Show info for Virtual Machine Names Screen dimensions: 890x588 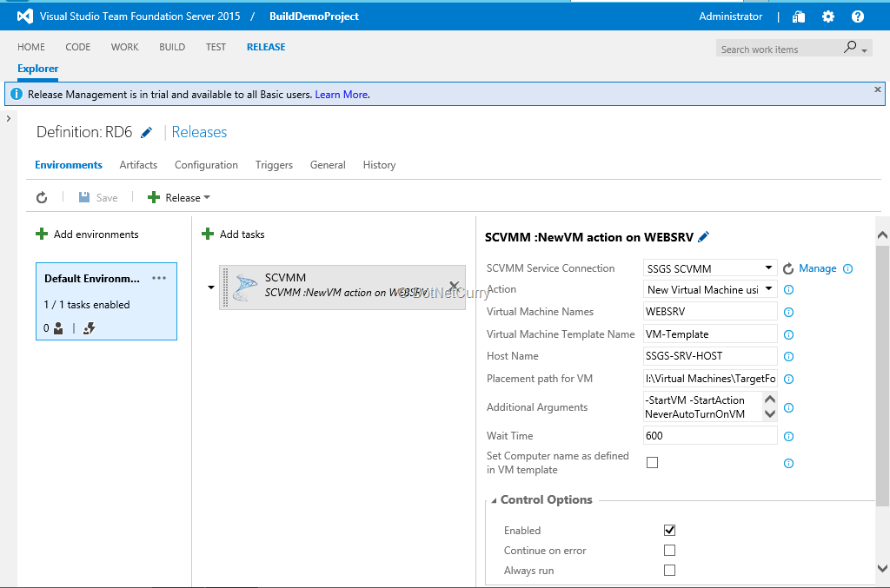coord(788,312)
